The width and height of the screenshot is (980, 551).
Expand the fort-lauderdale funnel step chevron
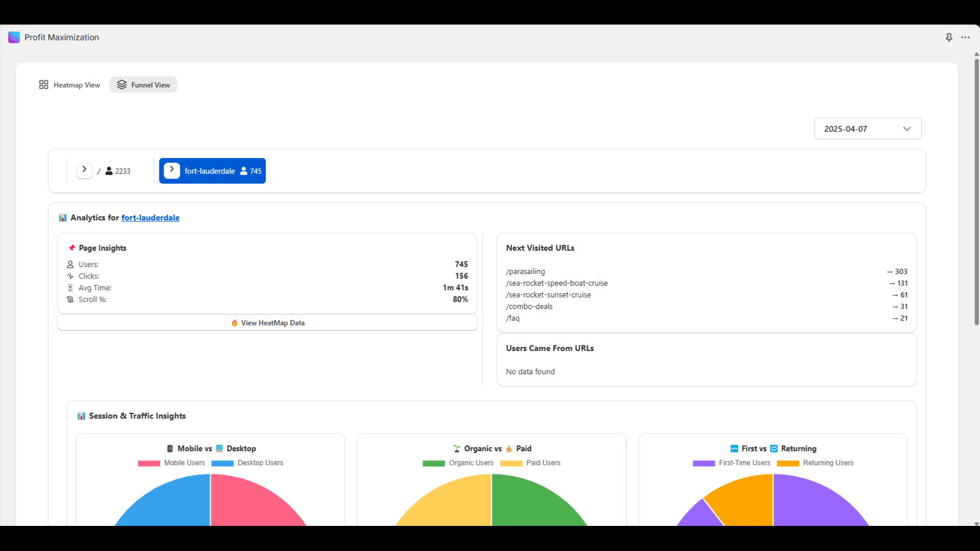tap(172, 170)
